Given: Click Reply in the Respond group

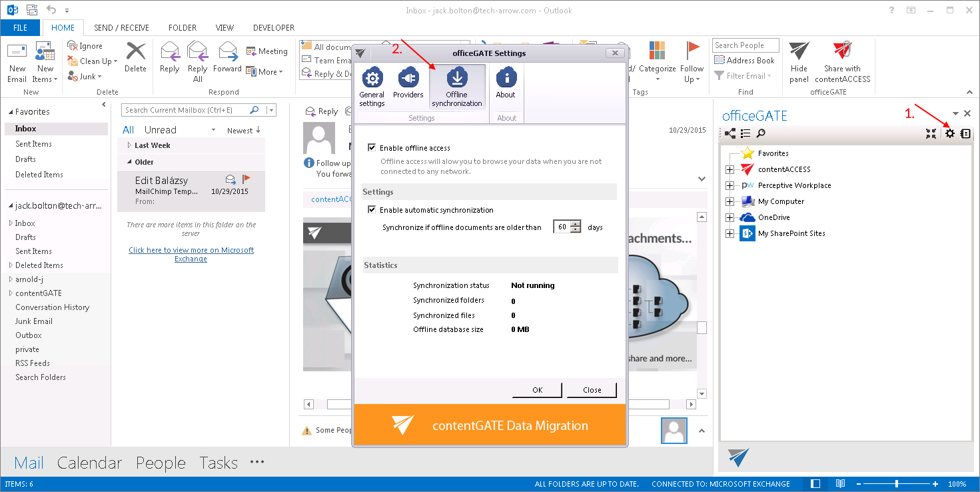Looking at the screenshot, I should pyautogui.click(x=170, y=57).
